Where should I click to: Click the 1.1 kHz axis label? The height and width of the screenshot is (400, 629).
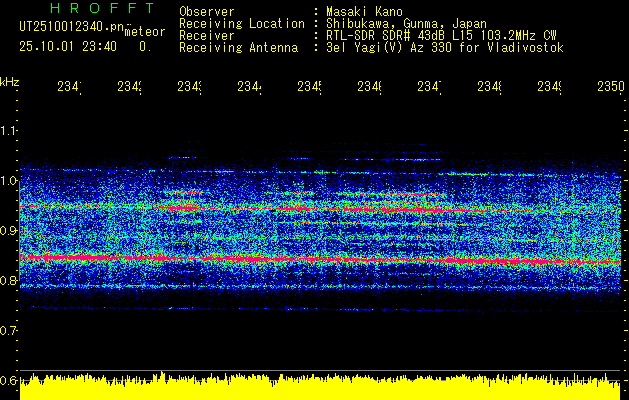point(8,131)
